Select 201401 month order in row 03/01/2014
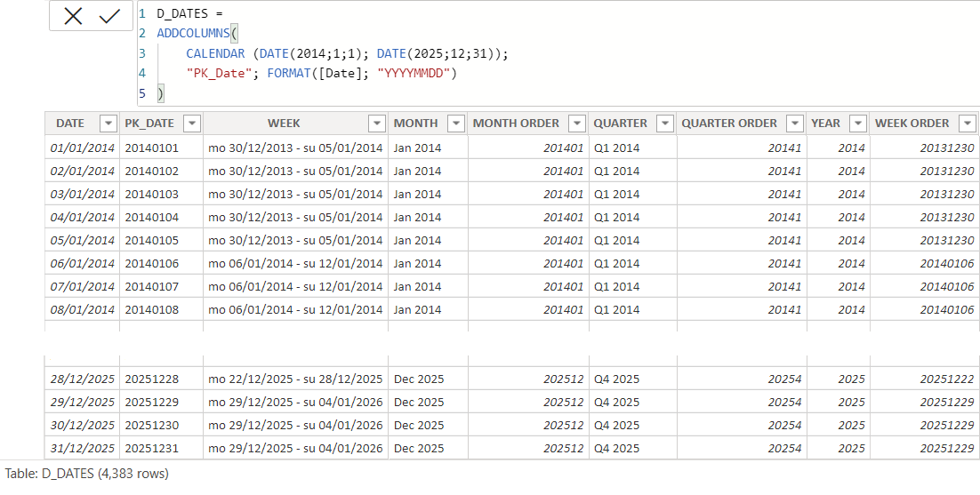Screen dimensions: 980x495 pyautogui.click(x=528, y=194)
